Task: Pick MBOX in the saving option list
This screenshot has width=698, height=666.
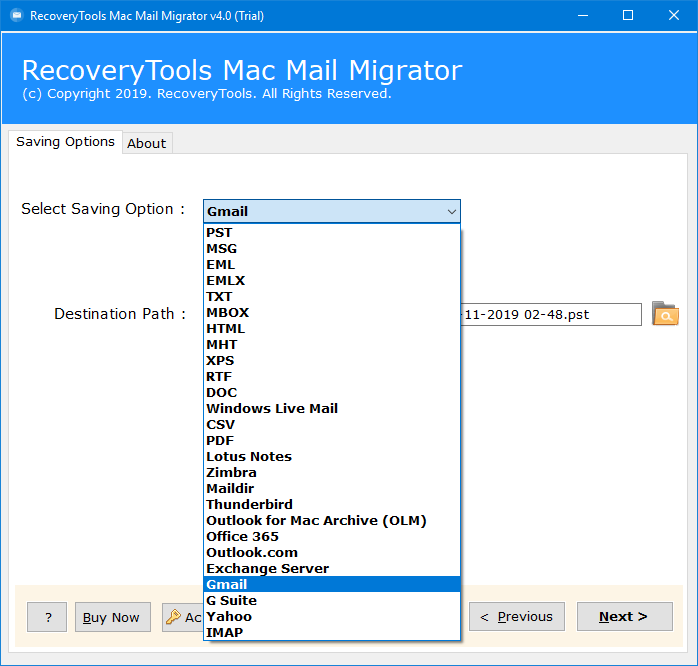Action: (332, 313)
